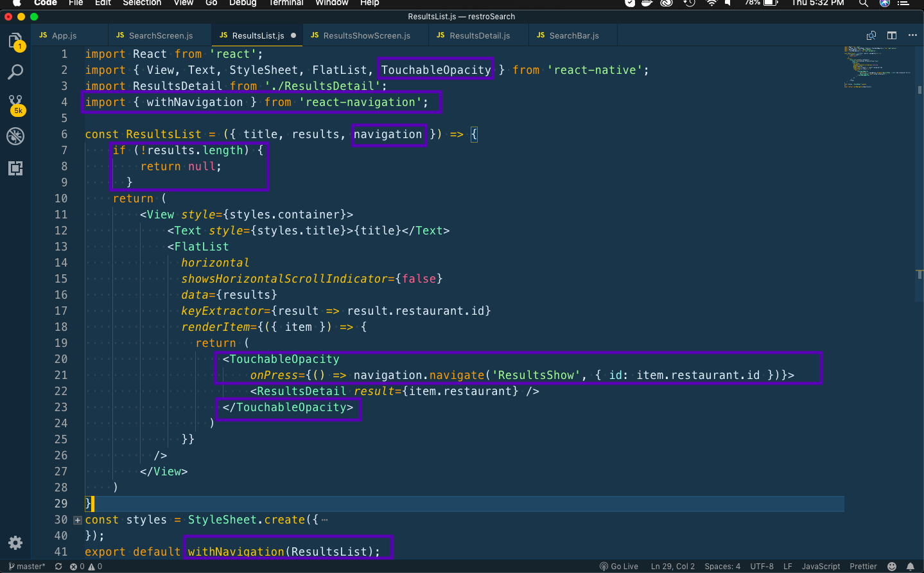Screen dimensions: 924x573
Task: Open the Manage gear in activity bar
Action: pos(15,543)
